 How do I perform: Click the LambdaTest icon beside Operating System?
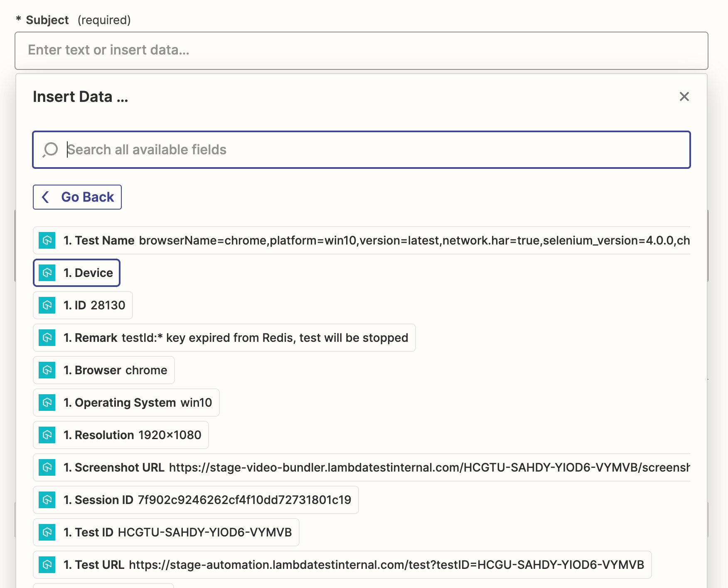[47, 403]
